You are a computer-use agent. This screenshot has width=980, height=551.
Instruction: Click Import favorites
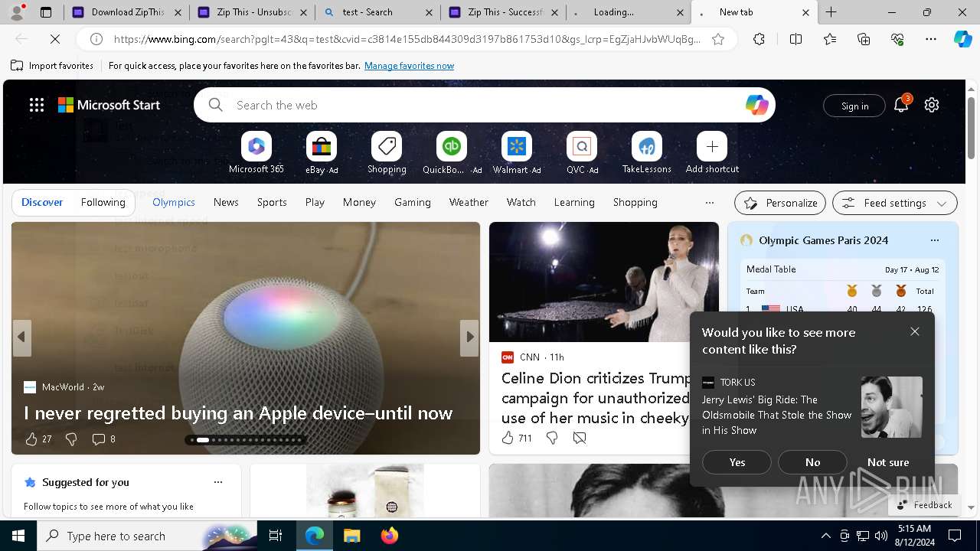[x=52, y=66]
